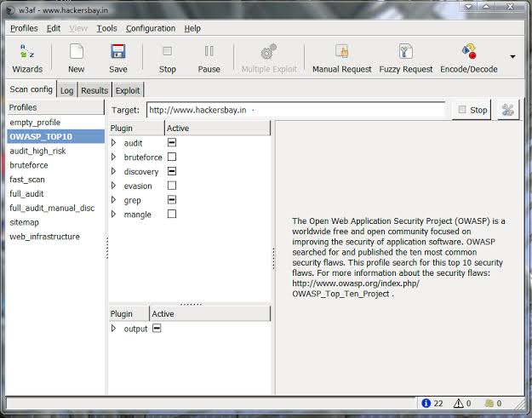Select the full_audit profile

tap(27, 193)
